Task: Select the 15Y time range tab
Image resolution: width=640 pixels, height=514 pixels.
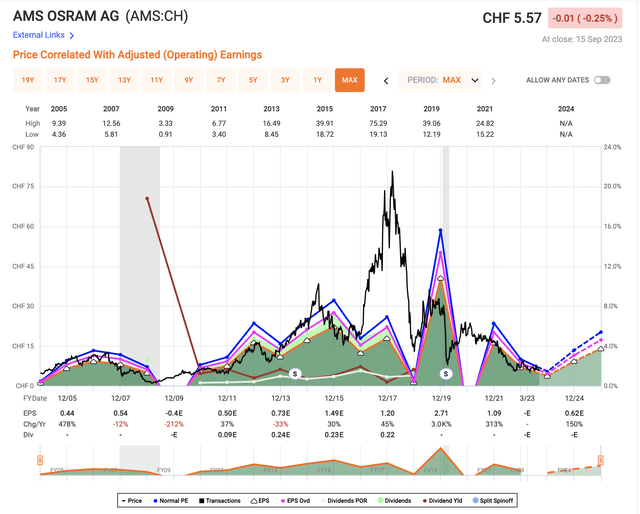Action: coord(92,80)
